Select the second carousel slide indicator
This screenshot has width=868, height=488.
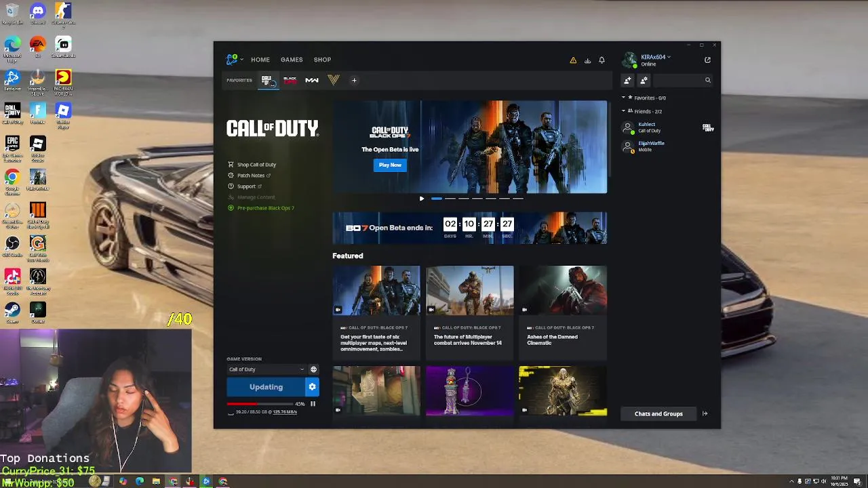tap(450, 199)
